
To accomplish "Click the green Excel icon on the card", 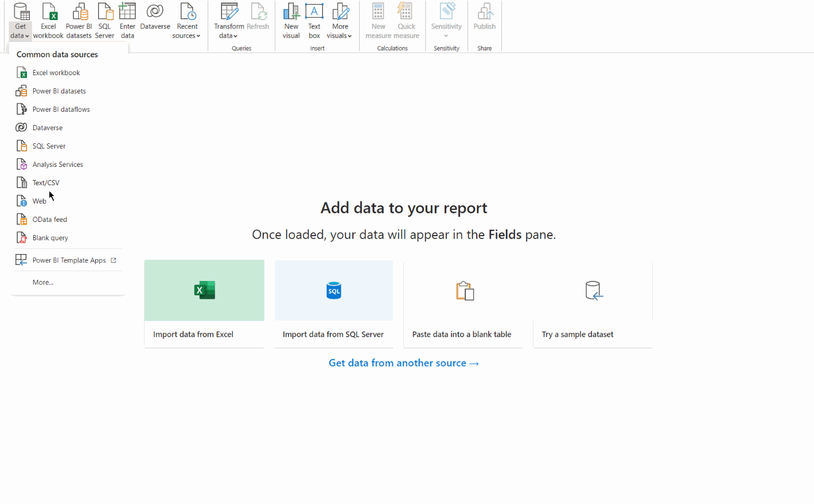I will (x=205, y=290).
